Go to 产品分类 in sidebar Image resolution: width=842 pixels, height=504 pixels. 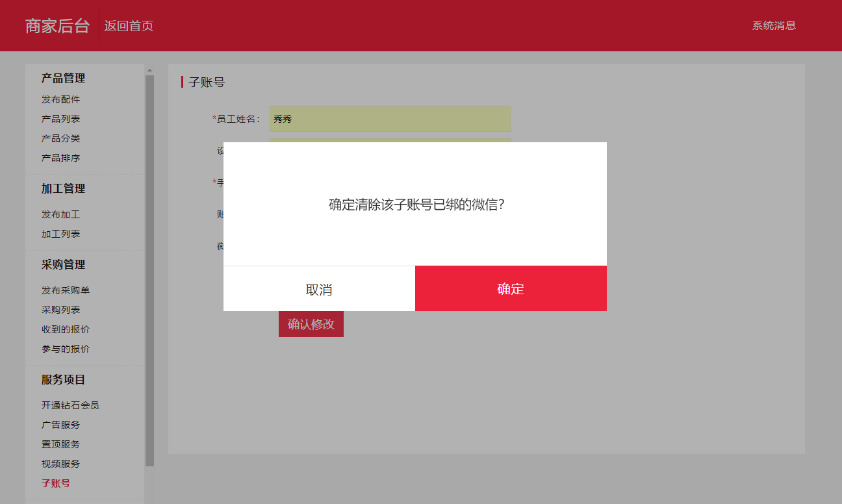[61, 138]
